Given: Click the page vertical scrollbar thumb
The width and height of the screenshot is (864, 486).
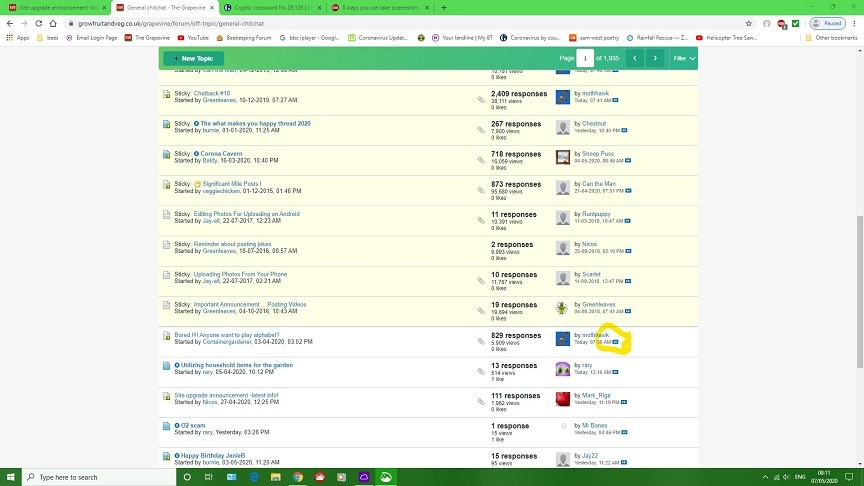Looking at the screenshot, I should [860, 292].
